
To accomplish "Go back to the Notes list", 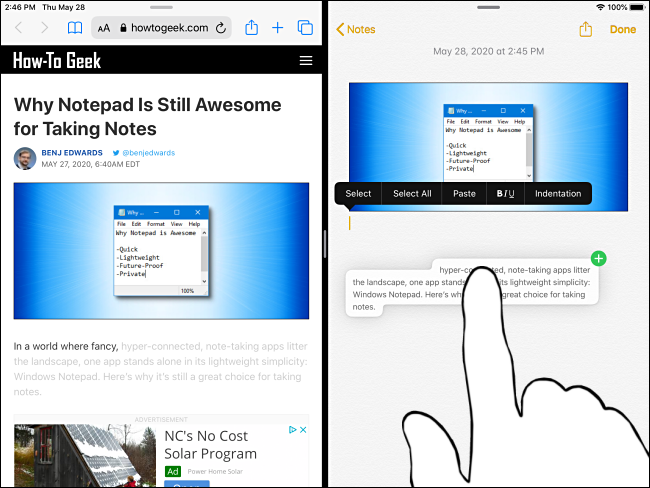I will click(x=356, y=29).
